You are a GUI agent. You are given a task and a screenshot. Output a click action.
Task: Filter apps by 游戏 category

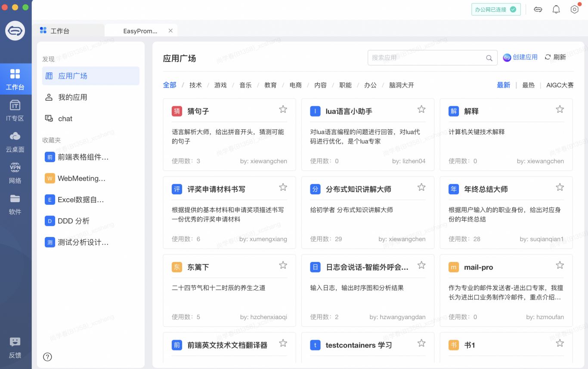[x=220, y=85]
